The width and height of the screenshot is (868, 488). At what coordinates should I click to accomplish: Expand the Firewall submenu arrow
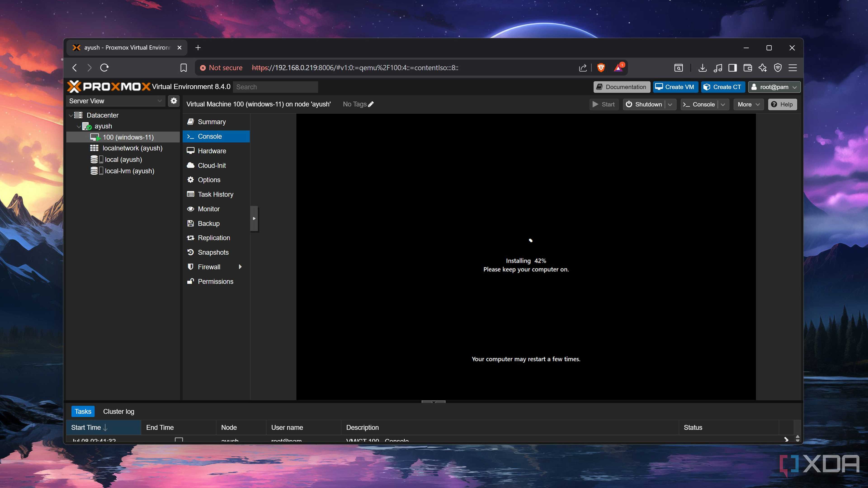click(x=240, y=267)
